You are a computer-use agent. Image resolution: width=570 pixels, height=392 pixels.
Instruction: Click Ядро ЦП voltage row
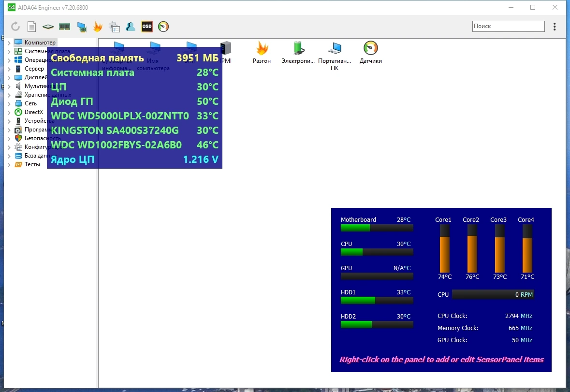tap(134, 160)
